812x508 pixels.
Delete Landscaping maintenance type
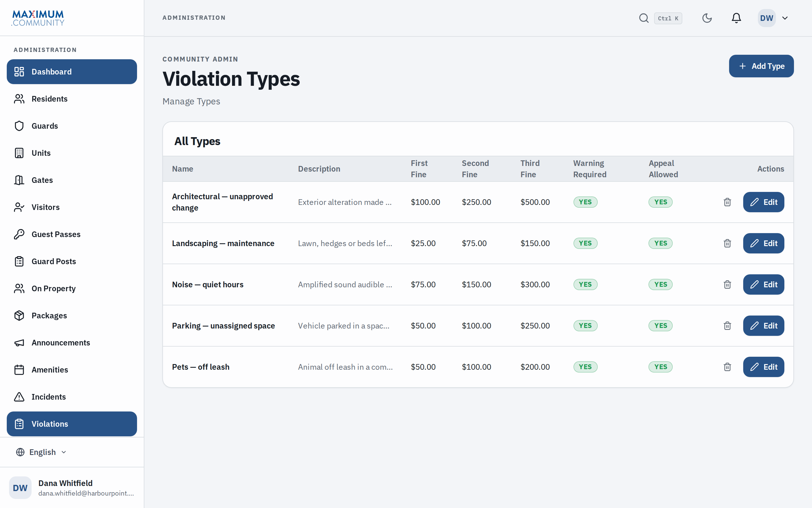tap(727, 243)
